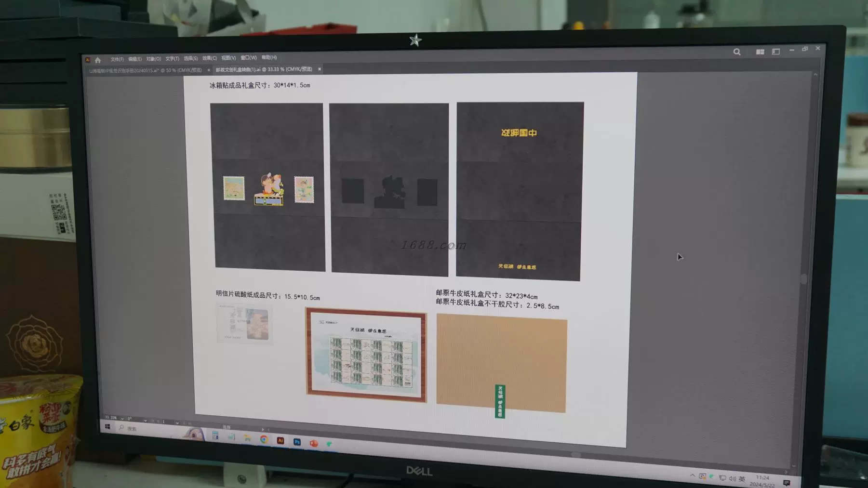Switch to the first document tab at 50%
This screenshot has width=868, height=488.
pos(145,70)
